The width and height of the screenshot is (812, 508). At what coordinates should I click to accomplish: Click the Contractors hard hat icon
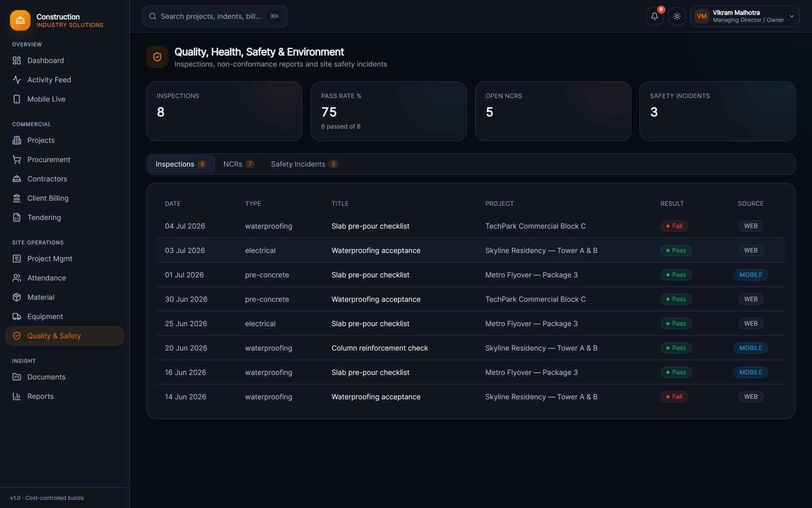(17, 179)
